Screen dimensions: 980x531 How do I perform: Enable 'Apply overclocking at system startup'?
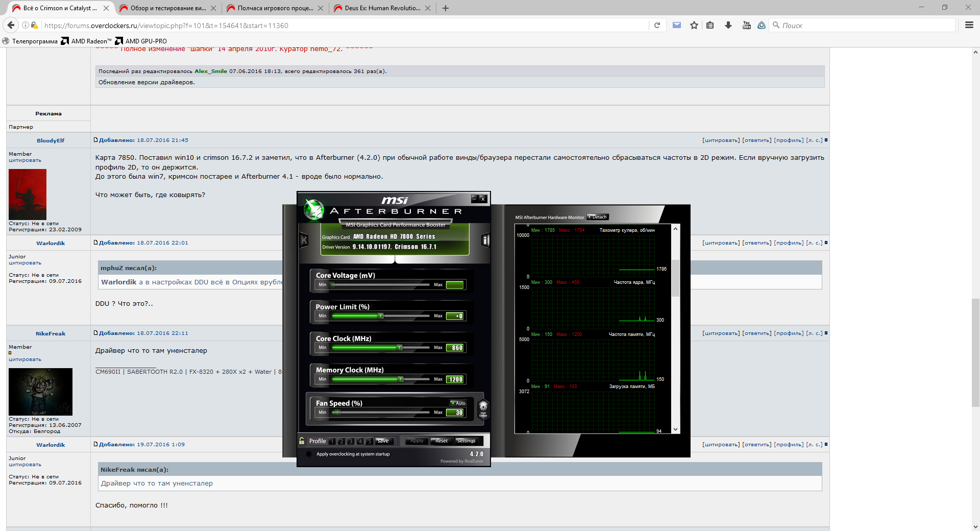(x=309, y=454)
